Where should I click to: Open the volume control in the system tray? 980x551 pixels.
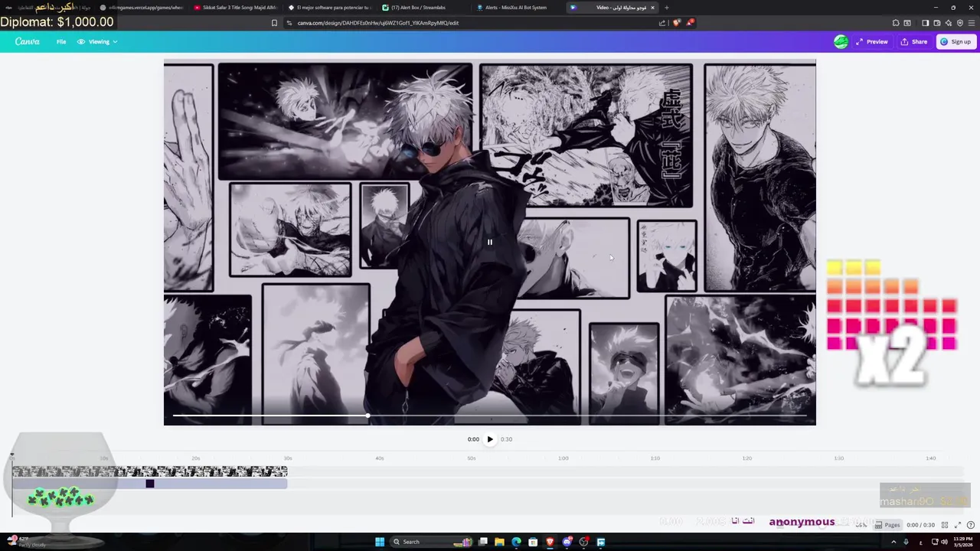point(946,542)
